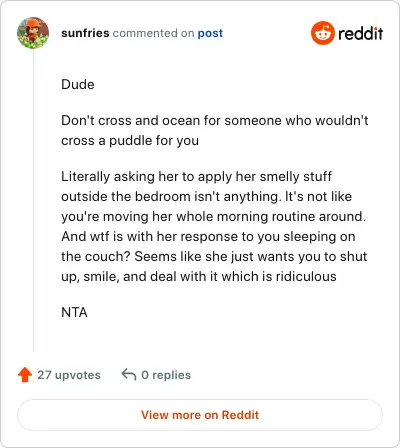
Task: Open the blue "post" link
Action: 210,33
